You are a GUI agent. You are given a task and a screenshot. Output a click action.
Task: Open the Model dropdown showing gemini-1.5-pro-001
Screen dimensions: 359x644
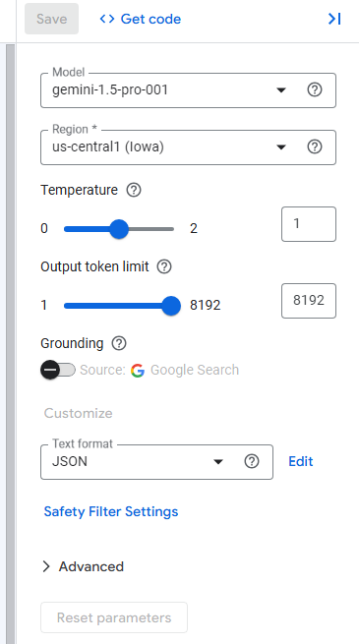188,90
